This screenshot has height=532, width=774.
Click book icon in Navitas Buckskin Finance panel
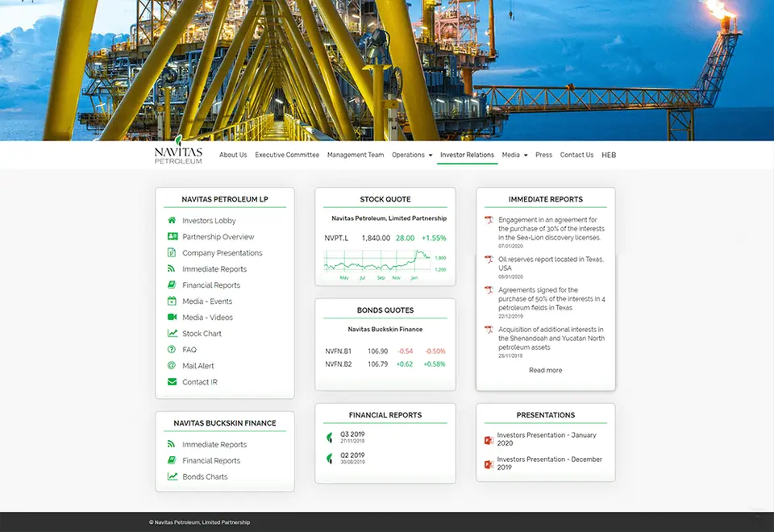tap(172, 460)
